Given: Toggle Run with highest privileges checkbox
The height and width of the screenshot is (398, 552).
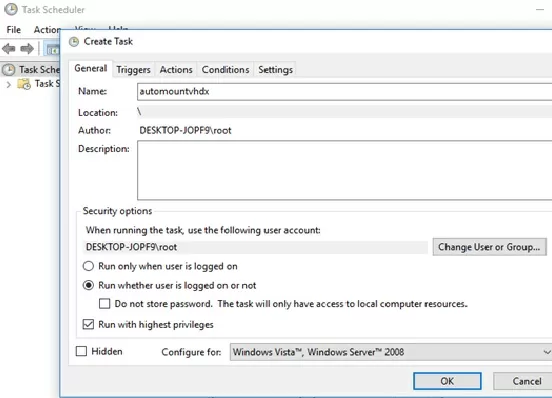Looking at the screenshot, I should pos(88,324).
